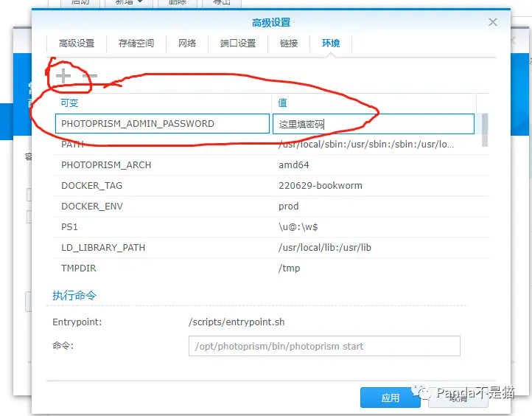Open the 存储空间 tab

click(x=136, y=43)
